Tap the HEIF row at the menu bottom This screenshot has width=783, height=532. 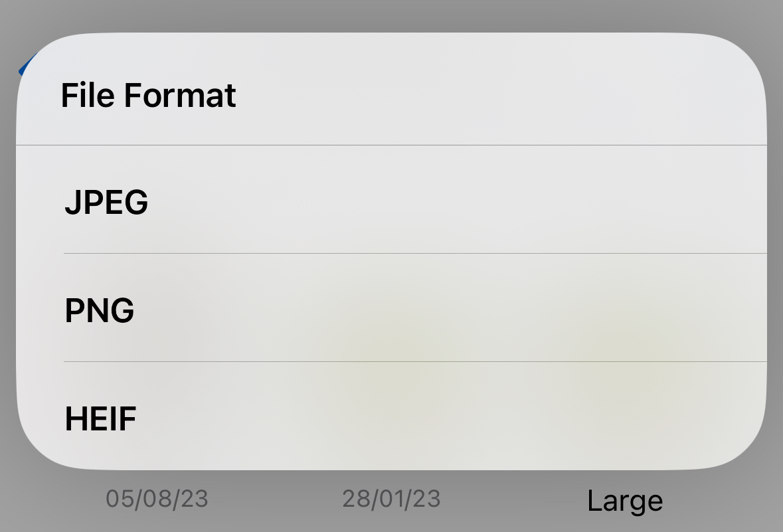pyautogui.click(x=392, y=416)
